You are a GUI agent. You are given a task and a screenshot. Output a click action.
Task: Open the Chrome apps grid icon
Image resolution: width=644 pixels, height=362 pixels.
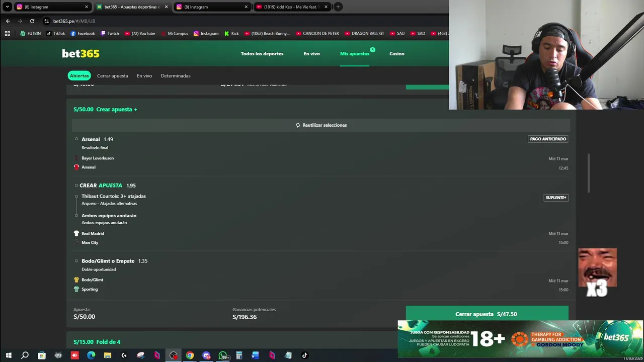click(8, 34)
